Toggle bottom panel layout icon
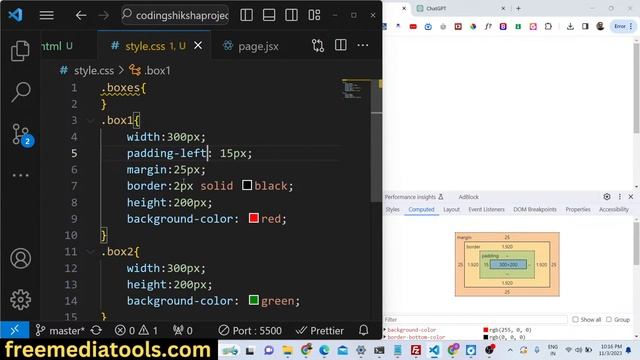The width and height of the screenshot is (640, 360). [x=269, y=15]
